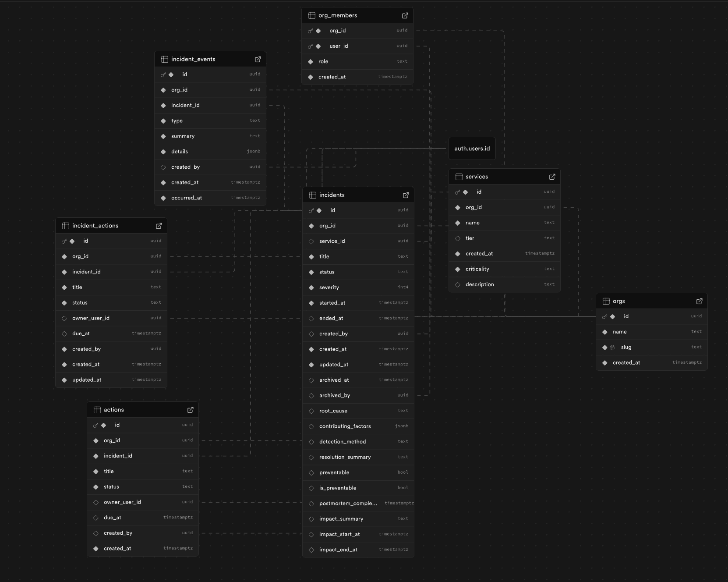Open the services table external link icon
Screen dimensions: 728x582
[552, 177]
